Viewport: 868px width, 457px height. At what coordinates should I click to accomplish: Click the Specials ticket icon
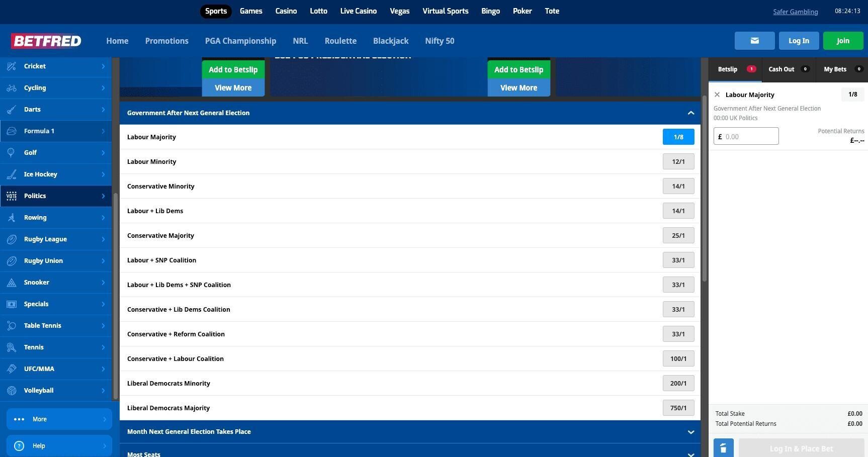[12, 304]
